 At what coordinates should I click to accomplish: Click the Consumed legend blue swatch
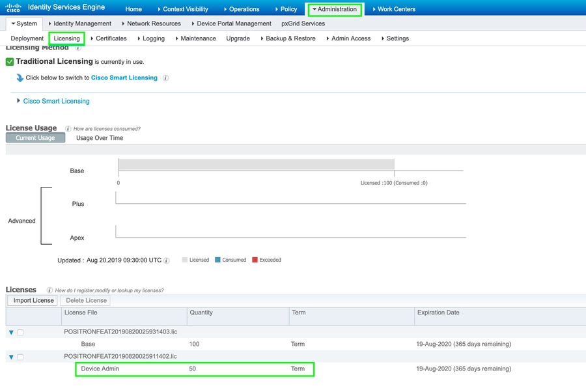(217, 260)
